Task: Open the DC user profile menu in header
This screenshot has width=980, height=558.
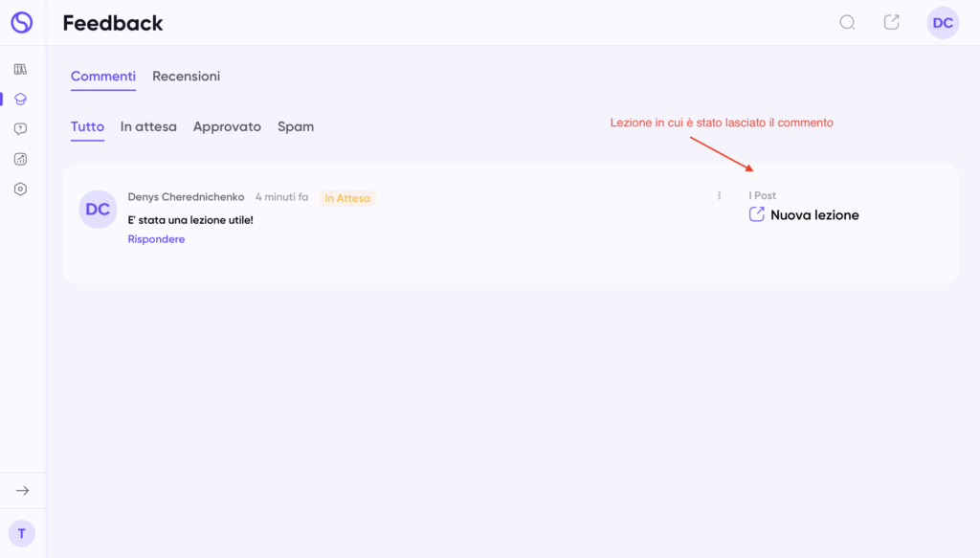Action: tap(943, 23)
